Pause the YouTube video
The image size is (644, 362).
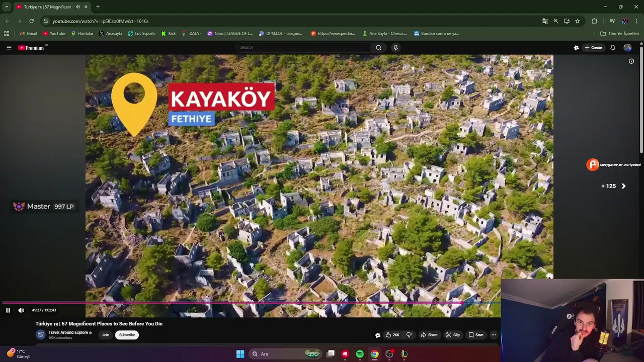click(x=8, y=310)
